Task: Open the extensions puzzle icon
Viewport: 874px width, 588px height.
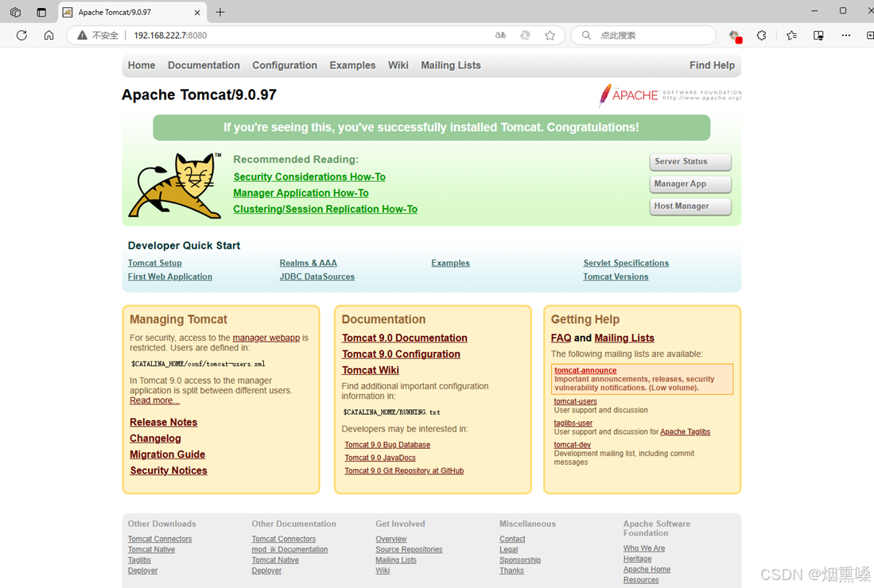Action: [x=761, y=35]
